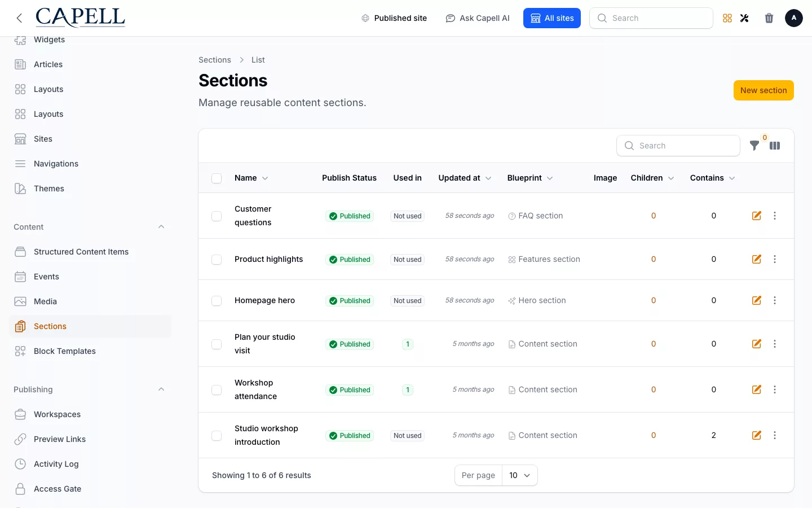Viewport: 812px width, 508px height.
Task: Open Widgets in the sidebar
Action: click(90, 40)
